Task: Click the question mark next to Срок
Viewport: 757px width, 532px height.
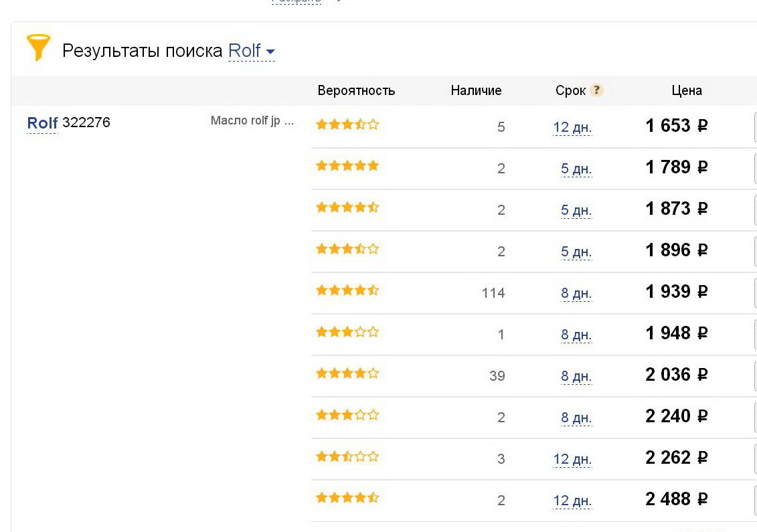Action: coord(597,90)
